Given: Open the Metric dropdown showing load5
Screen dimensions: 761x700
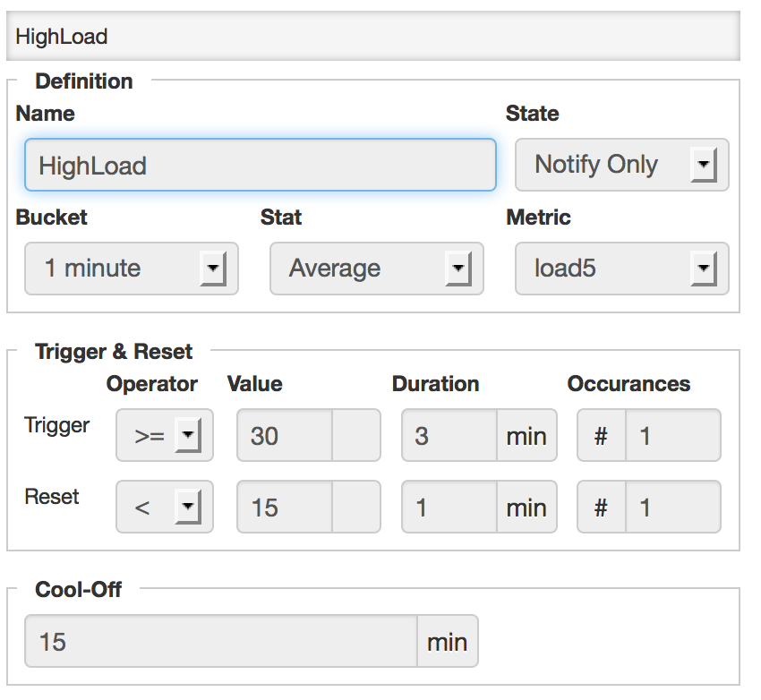Looking at the screenshot, I should 621,269.
